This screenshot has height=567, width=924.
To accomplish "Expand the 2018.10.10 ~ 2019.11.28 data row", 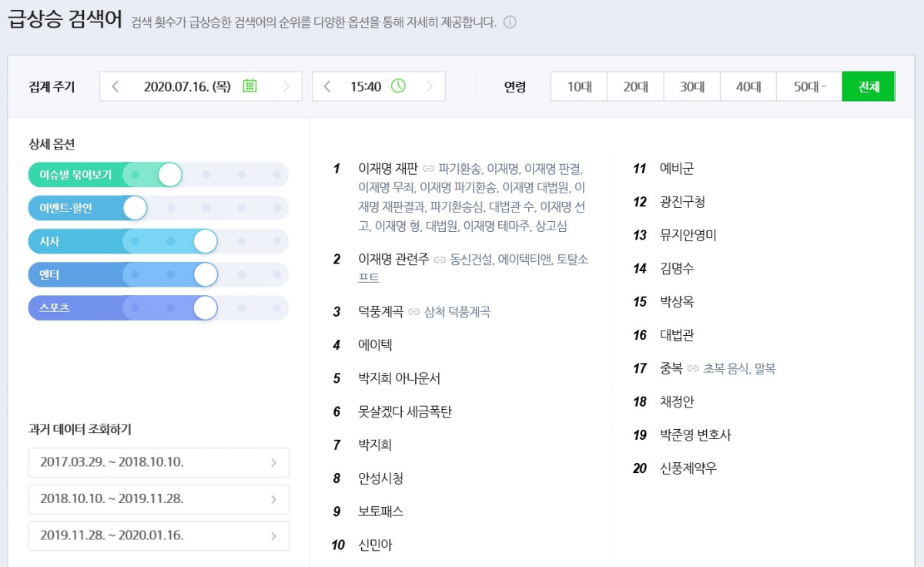I will click(159, 499).
